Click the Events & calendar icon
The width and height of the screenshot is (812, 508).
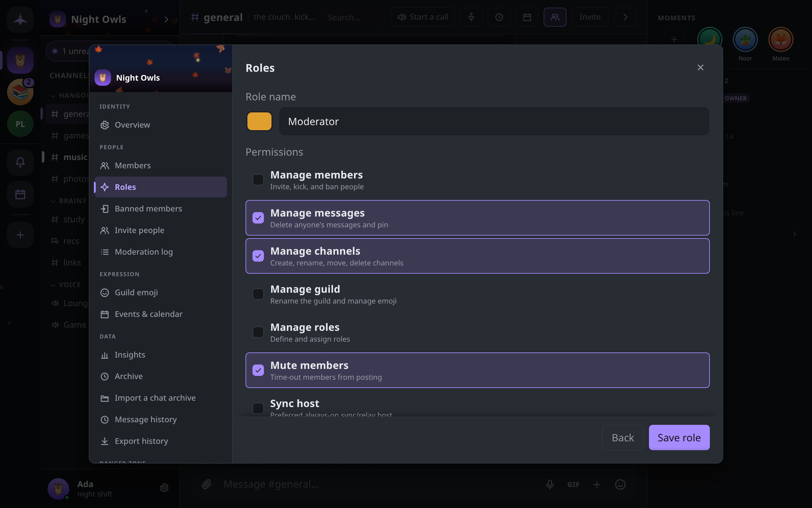pos(105,314)
